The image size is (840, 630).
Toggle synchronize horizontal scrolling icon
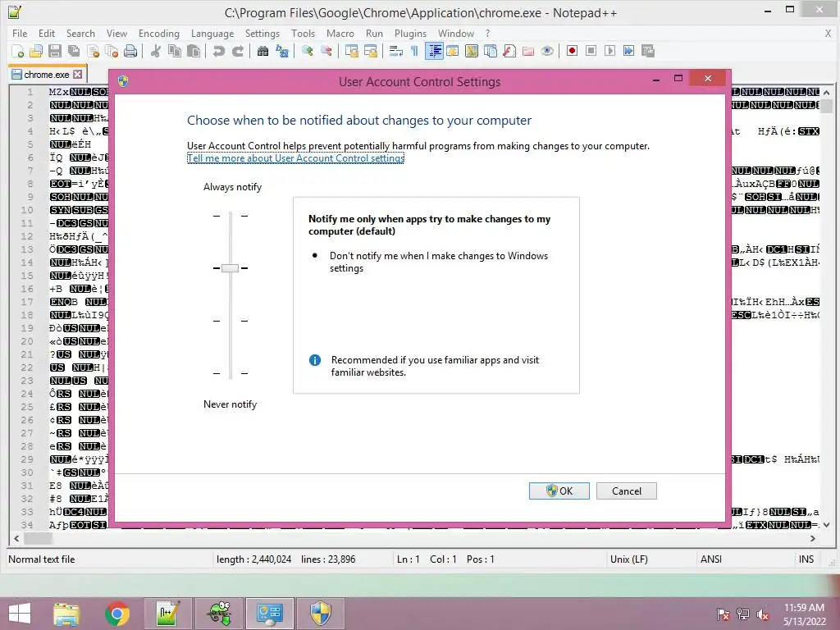(x=370, y=51)
